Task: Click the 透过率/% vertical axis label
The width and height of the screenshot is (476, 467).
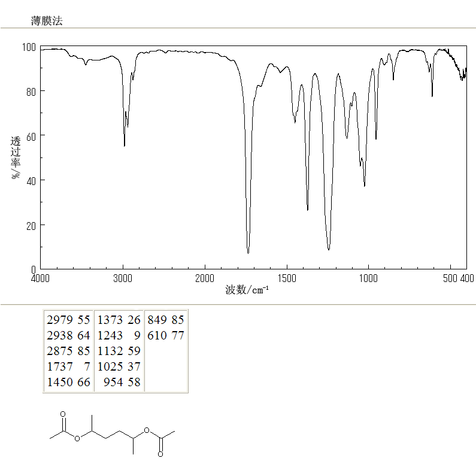Action: coord(16,158)
